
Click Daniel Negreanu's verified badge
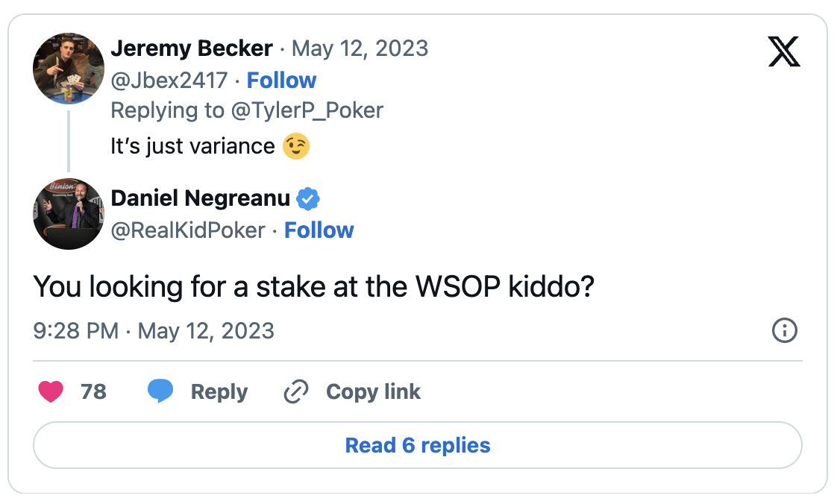tap(308, 199)
